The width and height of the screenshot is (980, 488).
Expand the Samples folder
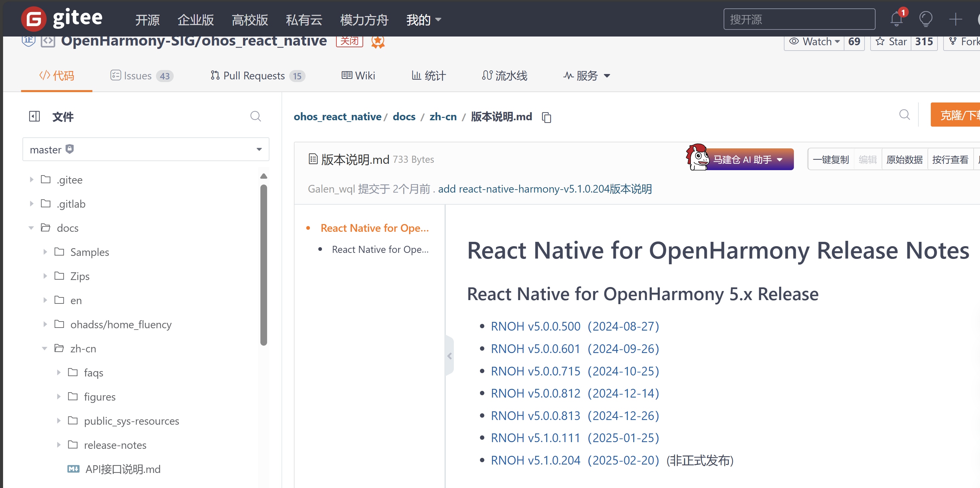45,252
